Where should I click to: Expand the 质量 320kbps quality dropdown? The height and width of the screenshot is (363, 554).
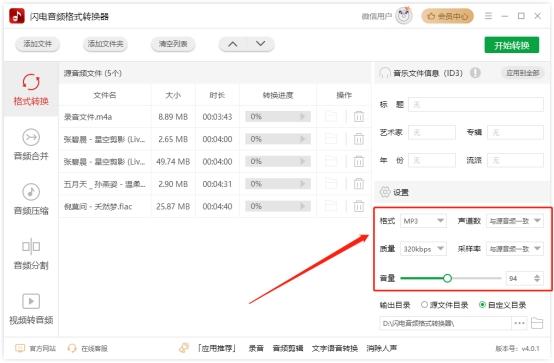423,249
